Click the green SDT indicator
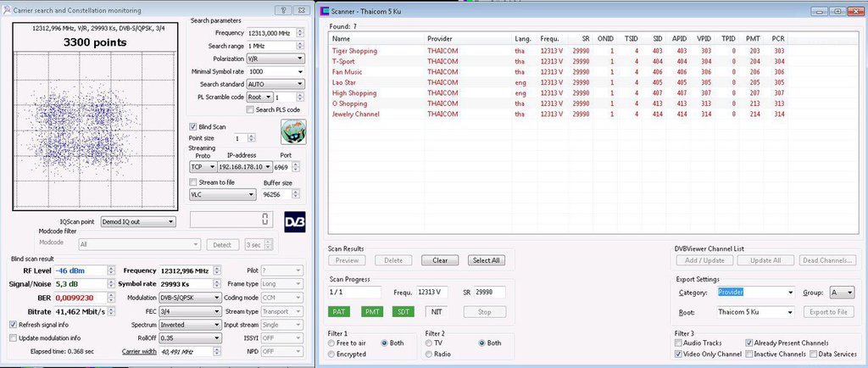Image resolution: width=868 pixels, height=368 pixels. (x=404, y=311)
